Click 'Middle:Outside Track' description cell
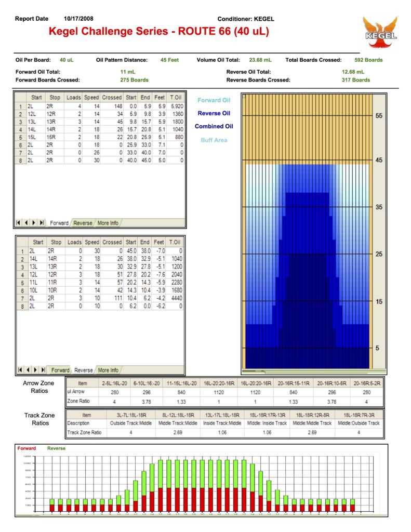Screen dimensions: 411x532 pyautogui.click(x=359, y=423)
